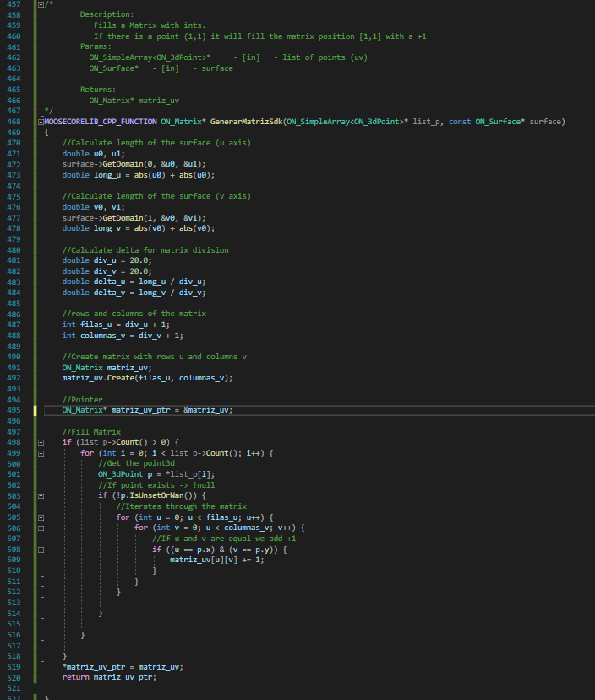Image resolution: width=595 pixels, height=700 pixels.
Task: Click the 'ON_Matrix matriz_uv;' declaration
Action: click(x=106, y=368)
